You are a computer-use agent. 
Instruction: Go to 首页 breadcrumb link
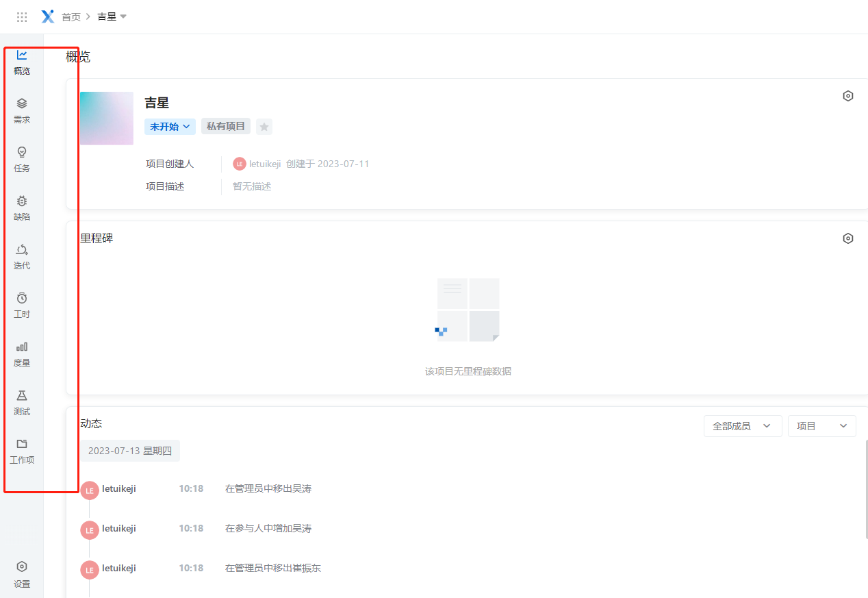(x=71, y=17)
